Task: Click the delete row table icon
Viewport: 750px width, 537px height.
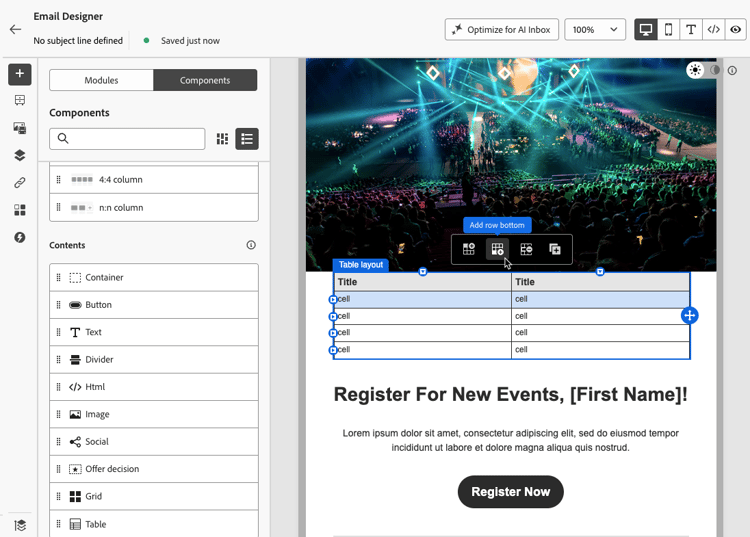Action: [526, 249]
